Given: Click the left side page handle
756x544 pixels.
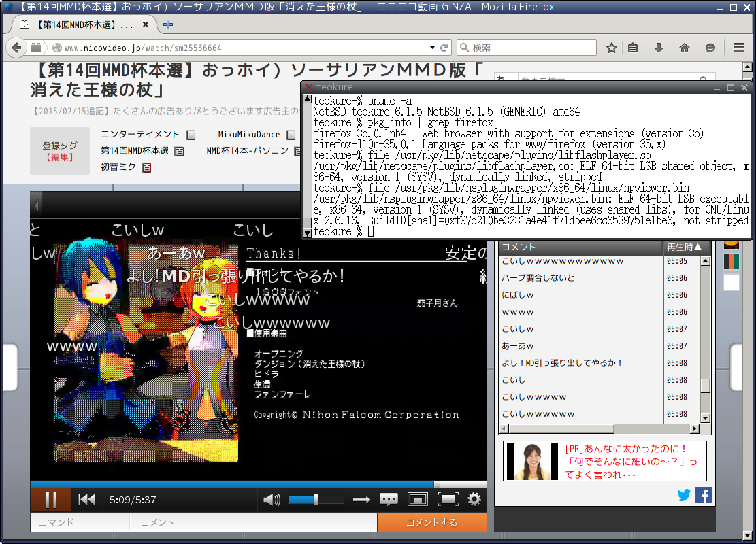Looking at the screenshot, I should (10, 368).
